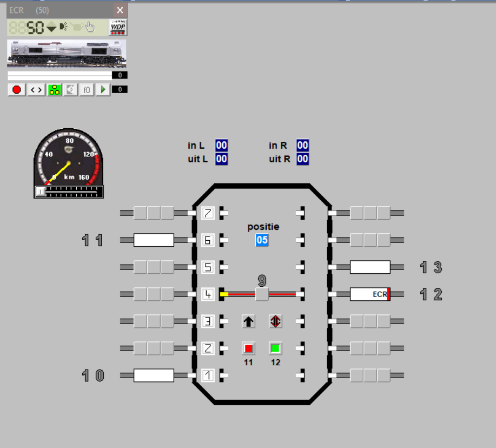Click the greyed-out loco sound speaker button
This screenshot has height=448, width=496.
tap(70, 90)
